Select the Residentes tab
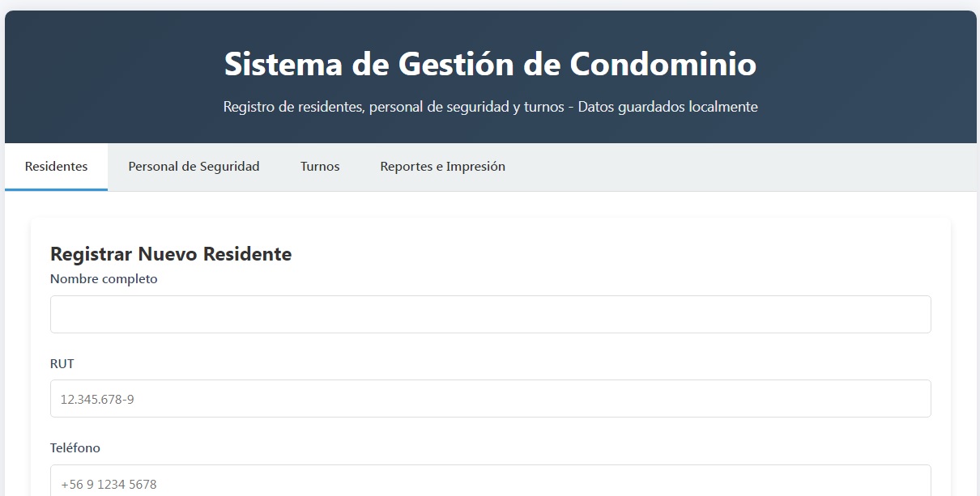This screenshot has width=980, height=496. coord(55,166)
